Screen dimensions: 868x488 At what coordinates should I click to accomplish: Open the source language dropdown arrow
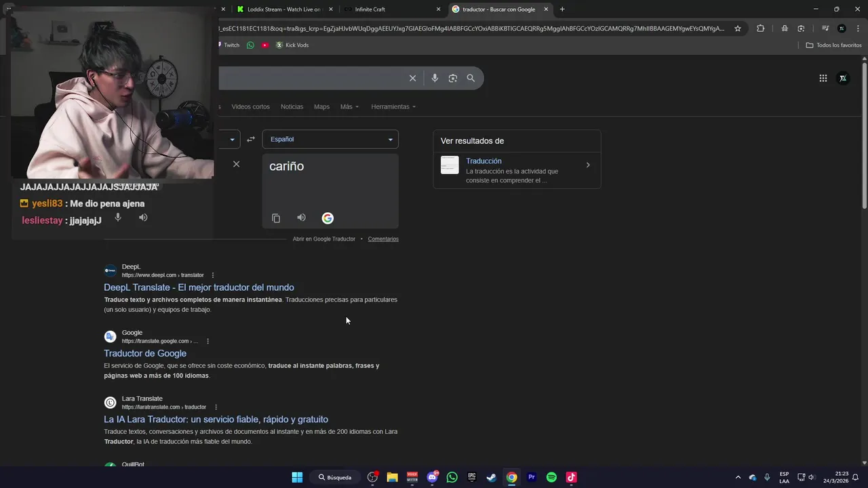pos(232,140)
